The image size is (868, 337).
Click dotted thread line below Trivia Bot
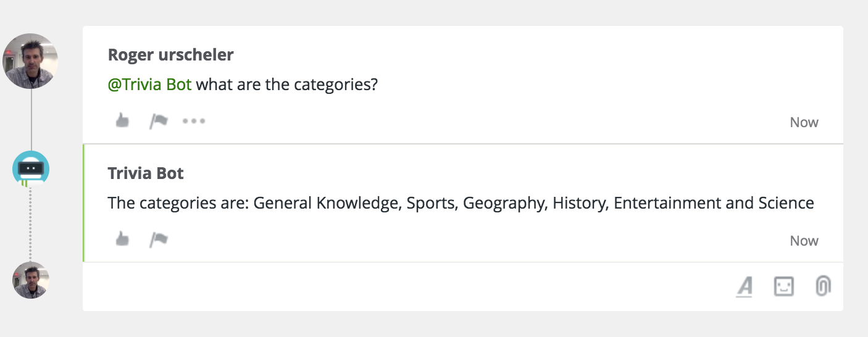click(30, 222)
